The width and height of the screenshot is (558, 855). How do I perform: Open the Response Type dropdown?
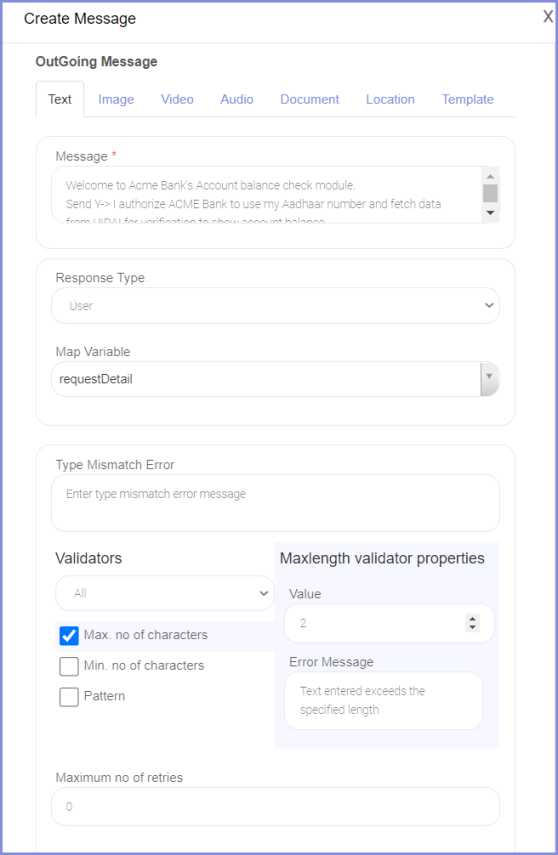point(275,305)
